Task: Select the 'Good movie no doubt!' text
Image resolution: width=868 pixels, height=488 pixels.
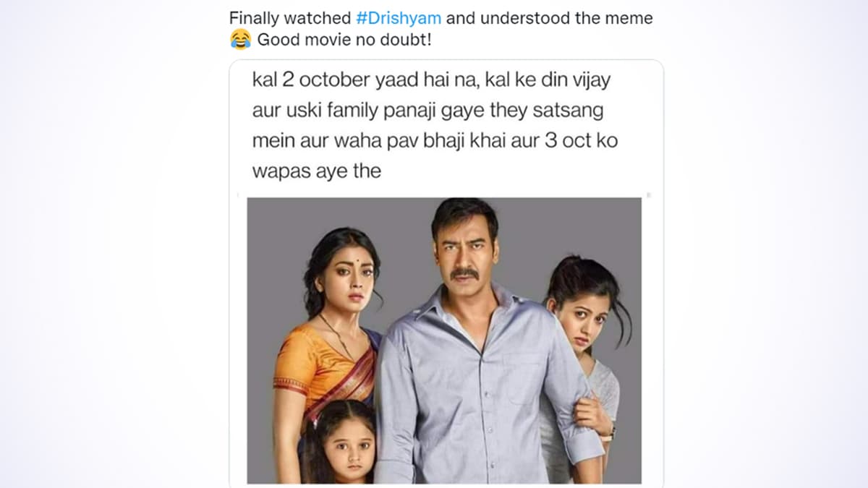Action: tap(344, 40)
